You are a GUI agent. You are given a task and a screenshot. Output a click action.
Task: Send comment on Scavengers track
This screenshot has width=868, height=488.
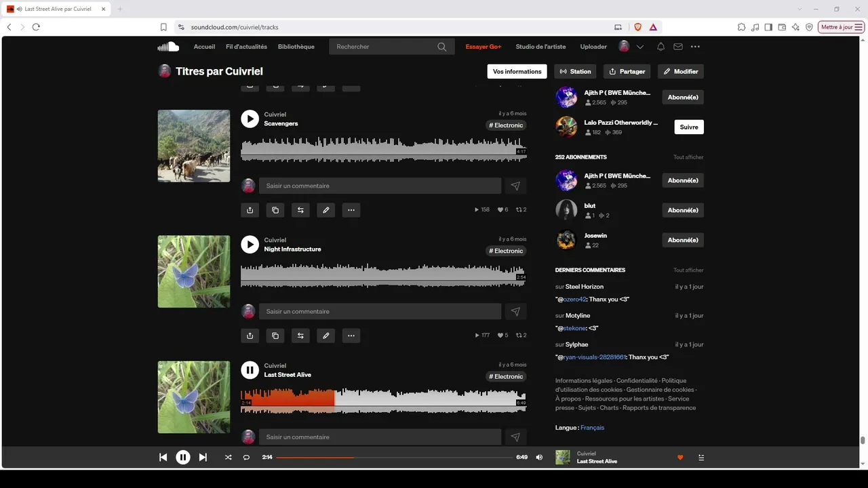[x=515, y=186]
